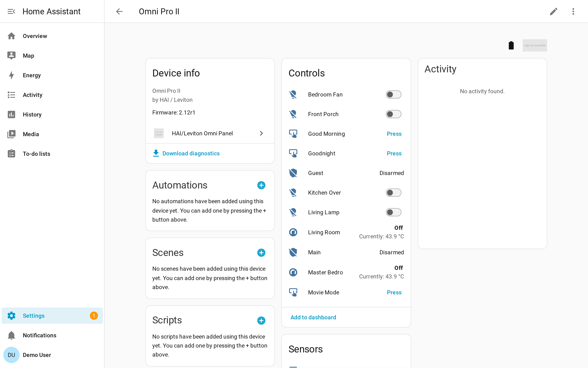Click the Front Porch light-off icon

(x=293, y=114)
